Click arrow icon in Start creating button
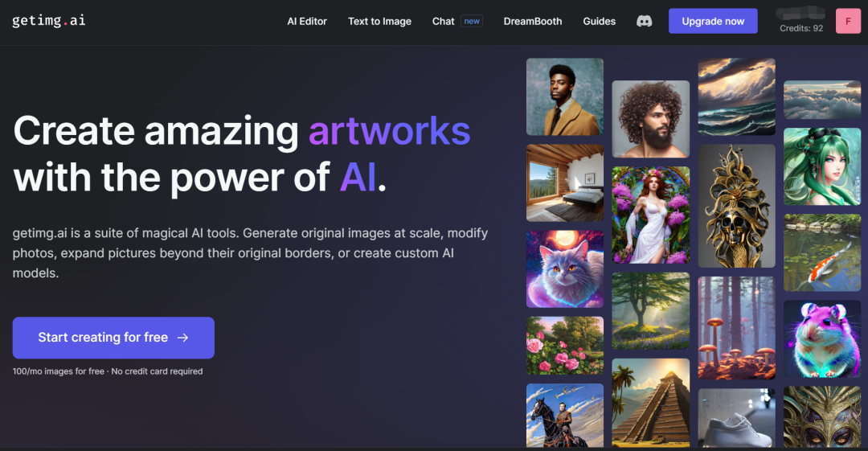This screenshot has height=451, width=868. click(182, 338)
